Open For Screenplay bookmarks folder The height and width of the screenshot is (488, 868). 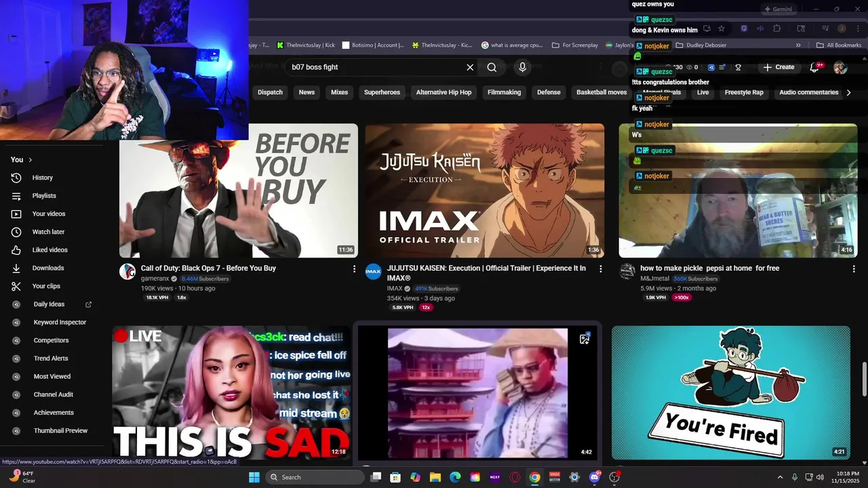[575, 45]
